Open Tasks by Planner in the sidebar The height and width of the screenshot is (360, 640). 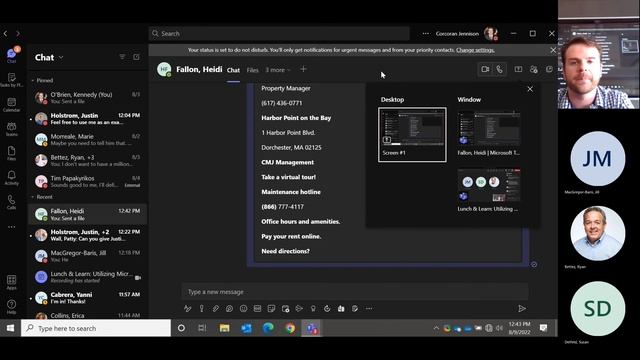point(11,80)
